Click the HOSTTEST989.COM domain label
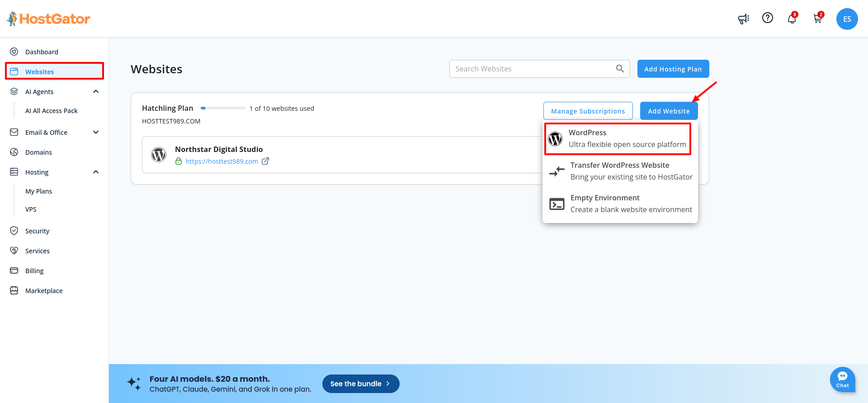This screenshot has height=403, width=868. 171,121
